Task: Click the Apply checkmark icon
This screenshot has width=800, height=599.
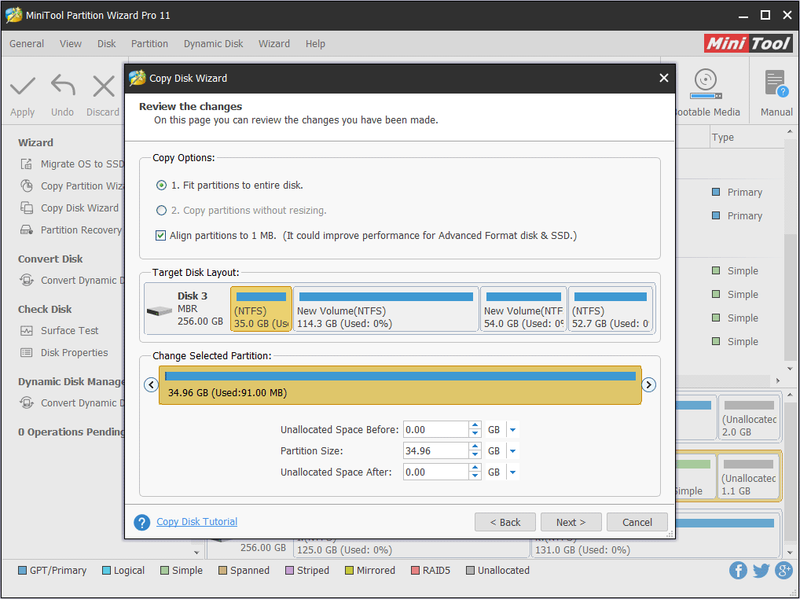Action: (23, 86)
